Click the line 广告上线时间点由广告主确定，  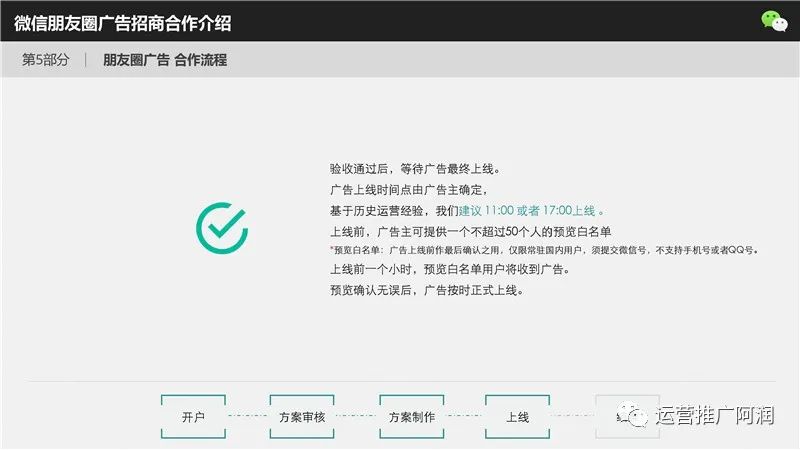click(x=409, y=190)
